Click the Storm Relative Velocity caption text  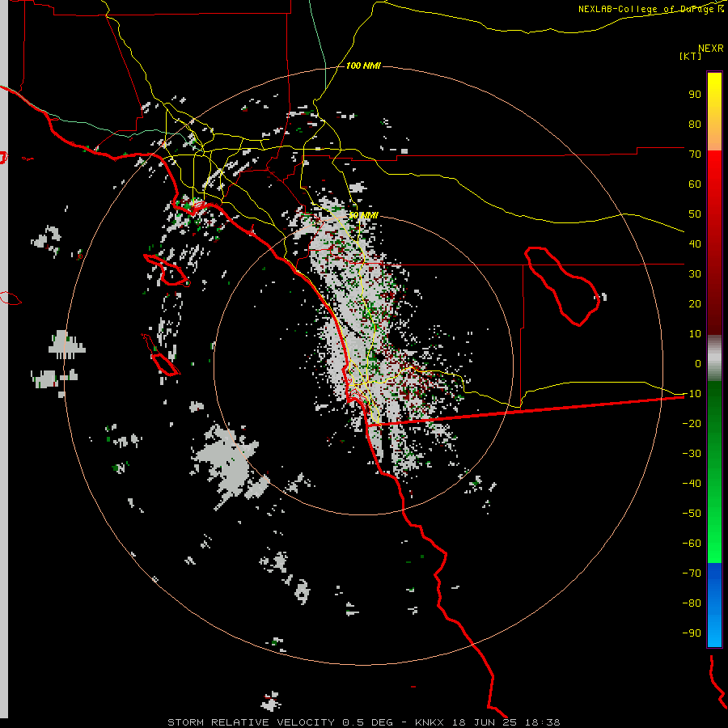point(363,722)
